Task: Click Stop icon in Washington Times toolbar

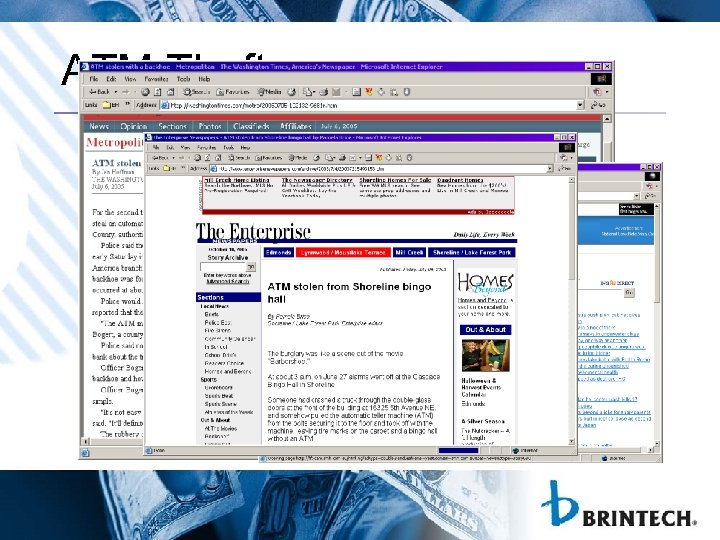Action: point(146,92)
